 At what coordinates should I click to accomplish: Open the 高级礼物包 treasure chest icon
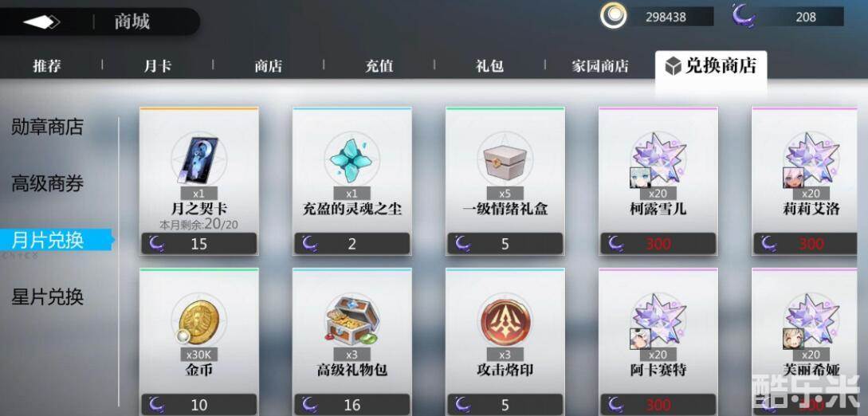click(x=352, y=320)
